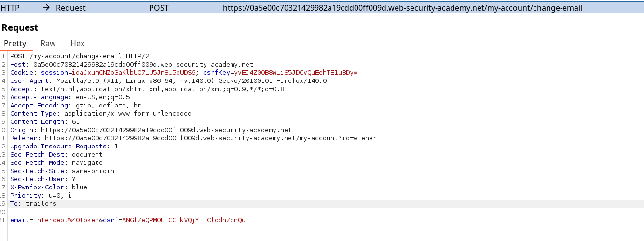Click the request direction arrow icon
644x241 pixels.
[46, 8]
